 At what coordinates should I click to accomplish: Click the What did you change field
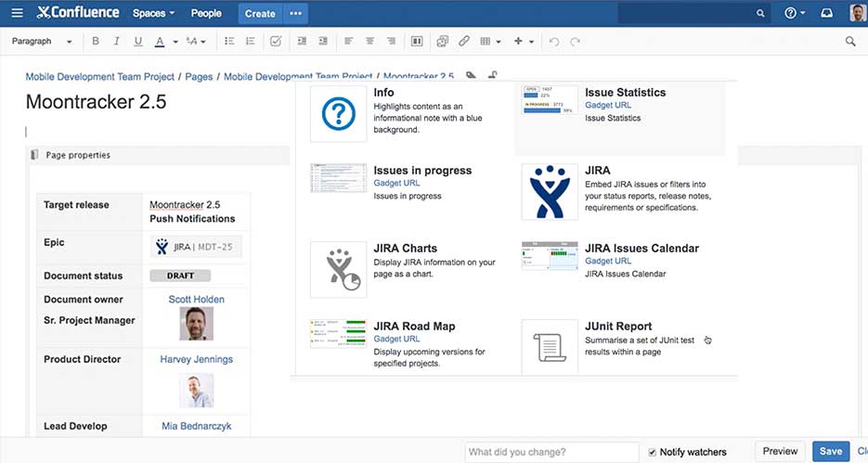point(552,452)
